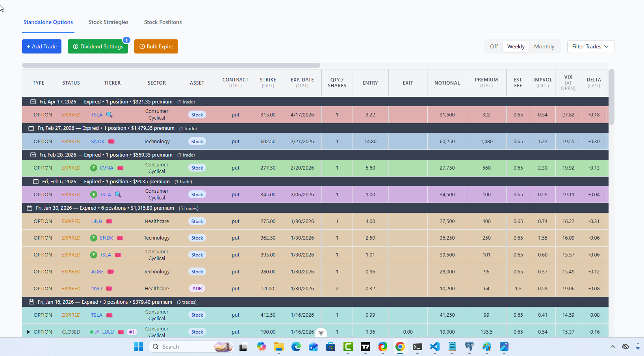Open the terminal icon in the taskbar
644x356 pixels.
pyautogui.click(x=418, y=347)
